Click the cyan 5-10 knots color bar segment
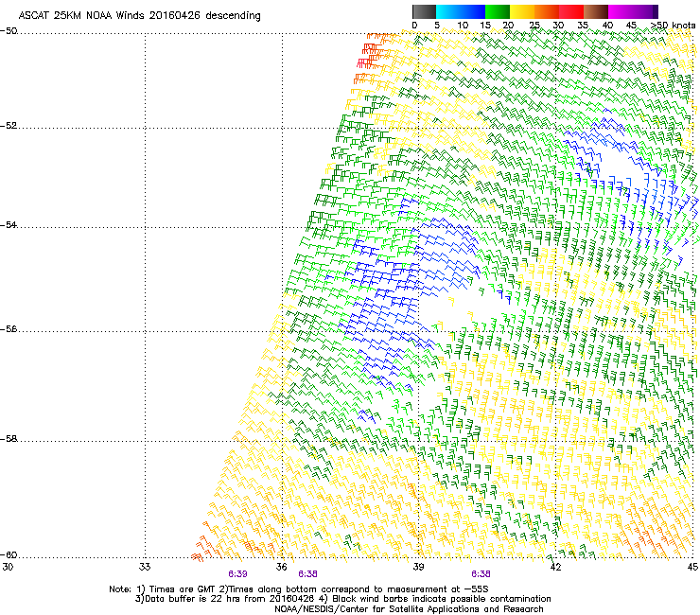 pos(448,11)
